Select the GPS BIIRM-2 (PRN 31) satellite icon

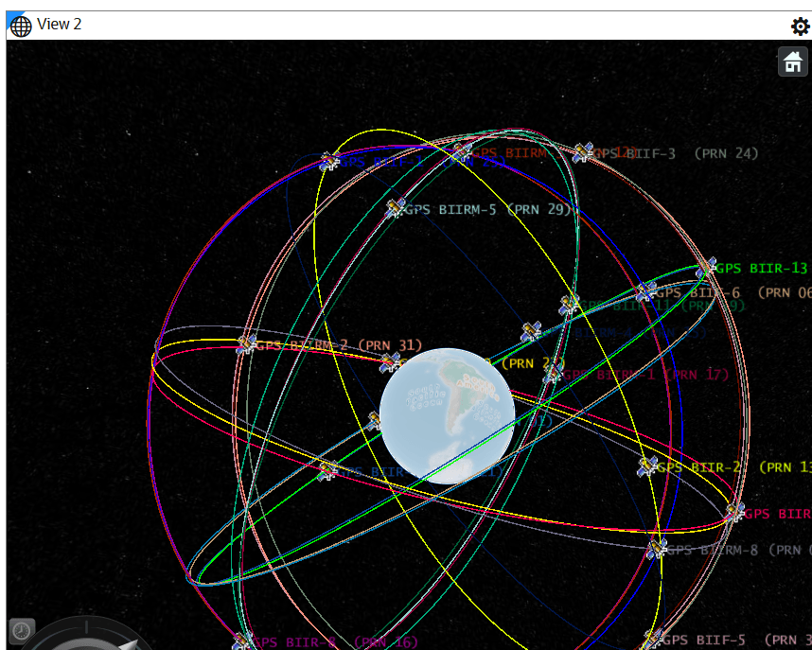246,344
